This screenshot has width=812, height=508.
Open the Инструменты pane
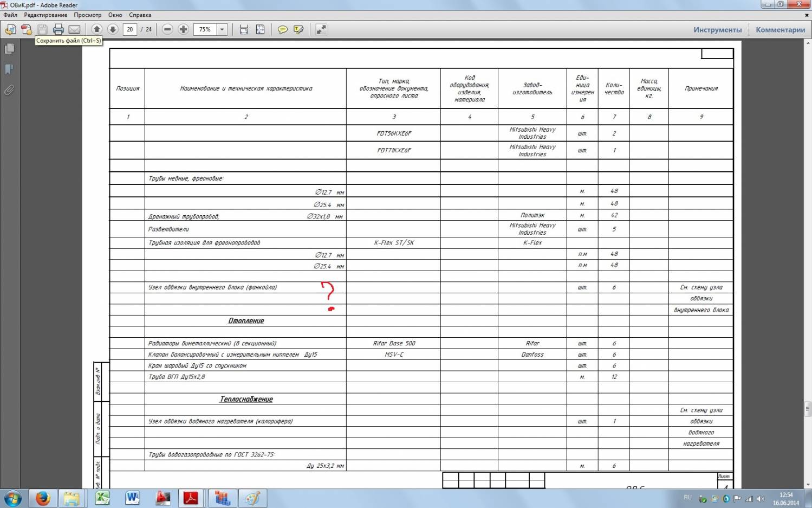click(x=717, y=30)
